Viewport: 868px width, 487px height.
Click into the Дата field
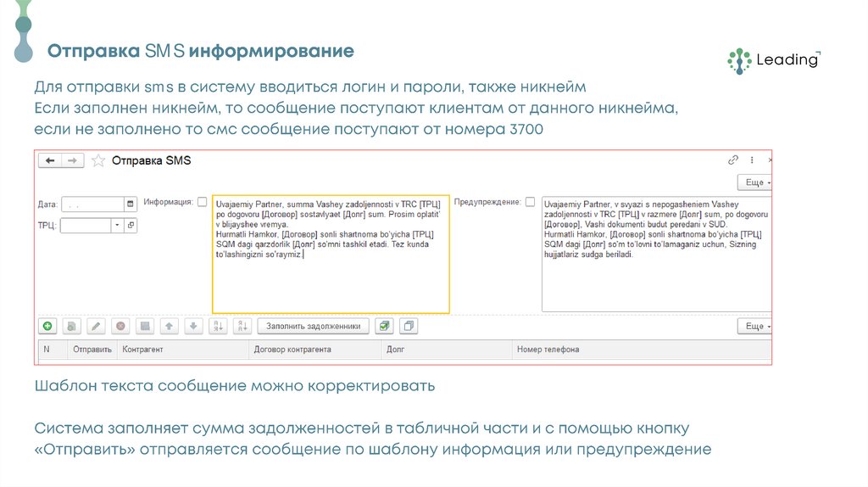coord(92,204)
